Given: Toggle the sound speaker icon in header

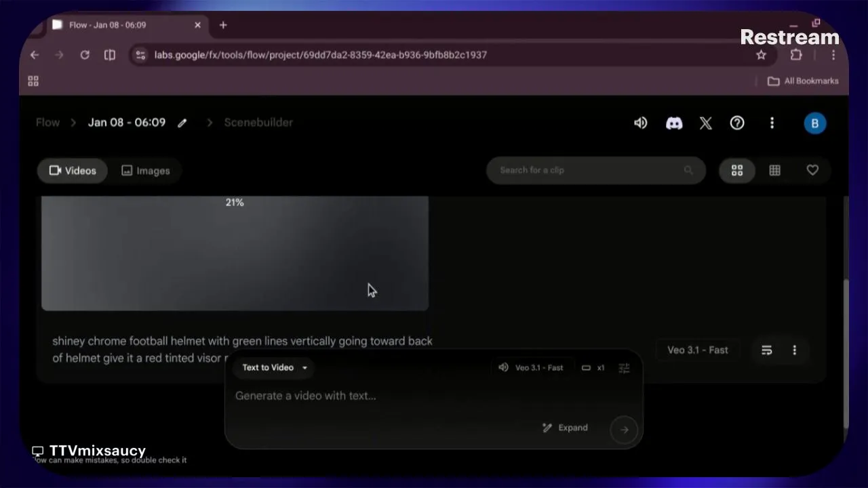Looking at the screenshot, I should click(x=640, y=123).
